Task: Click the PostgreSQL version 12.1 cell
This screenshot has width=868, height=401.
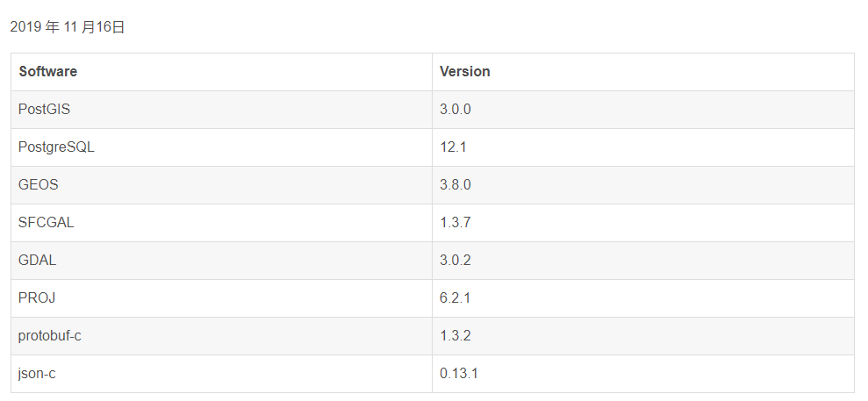Action: coord(452,147)
